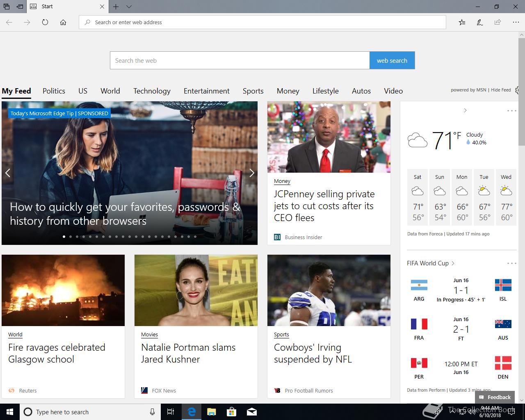Select the Mon forecast column
Screen dimensions: 525x420
pos(462,197)
